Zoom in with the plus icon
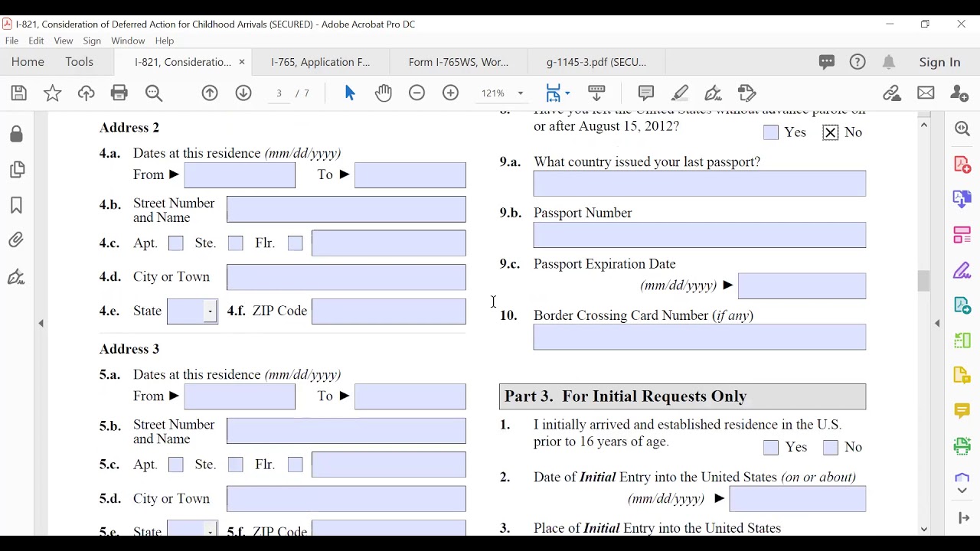Viewport: 980px width, 551px height. pos(450,93)
